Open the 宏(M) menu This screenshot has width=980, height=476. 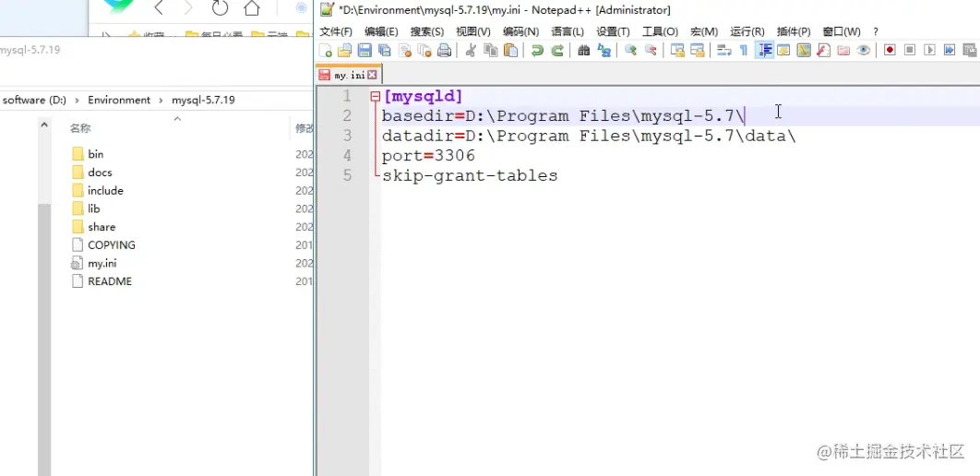[x=704, y=32]
